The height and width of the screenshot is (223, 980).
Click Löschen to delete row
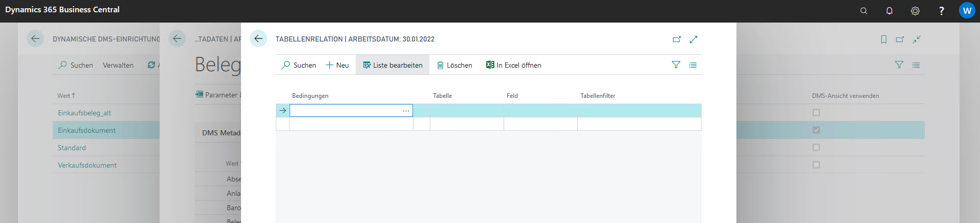point(454,65)
